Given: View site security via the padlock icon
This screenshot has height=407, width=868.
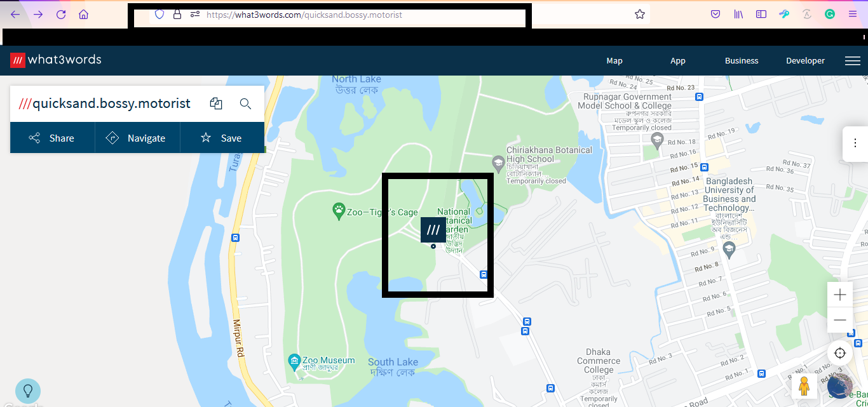Looking at the screenshot, I should point(177,14).
